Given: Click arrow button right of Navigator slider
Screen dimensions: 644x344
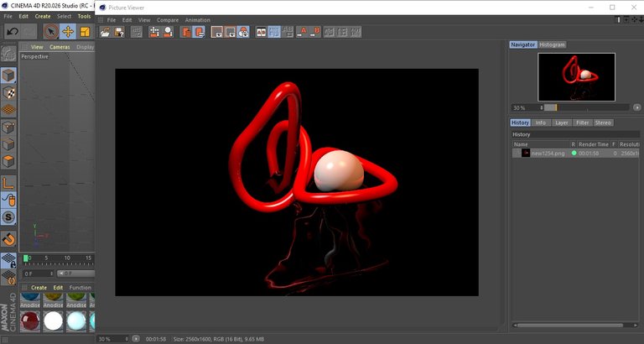Looking at the screenshot, I should coord(637,107).
